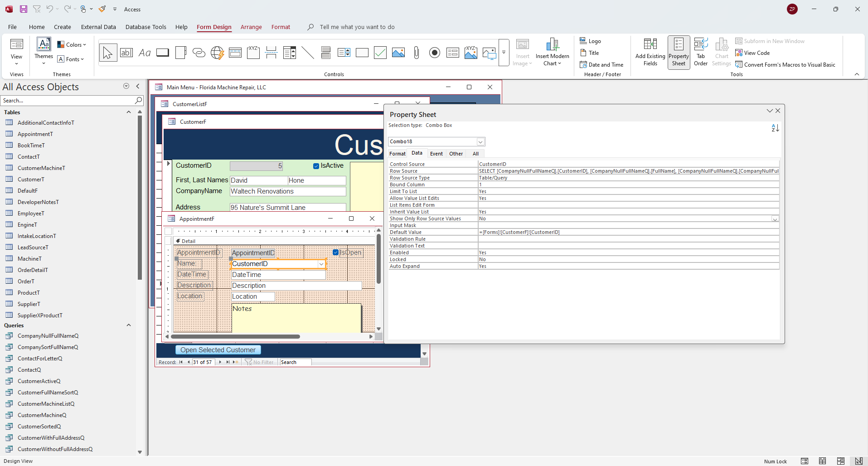The height and width of the screenshot is (466, 868).
Task: Insert a Logo into the form header
Action: [x=590, y=41]
